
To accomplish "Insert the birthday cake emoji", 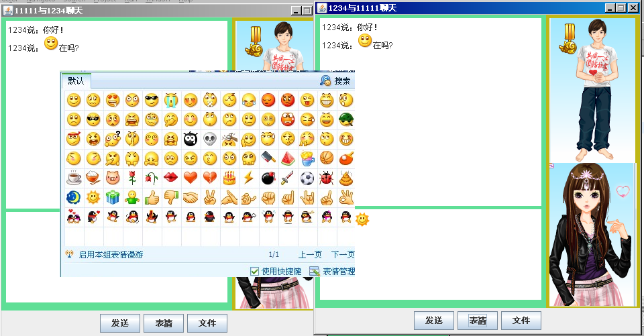I will [229, 178].
